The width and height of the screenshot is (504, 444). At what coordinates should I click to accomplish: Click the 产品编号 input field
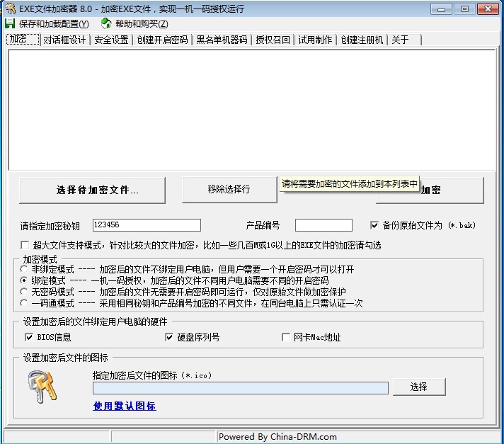(323, 225)
